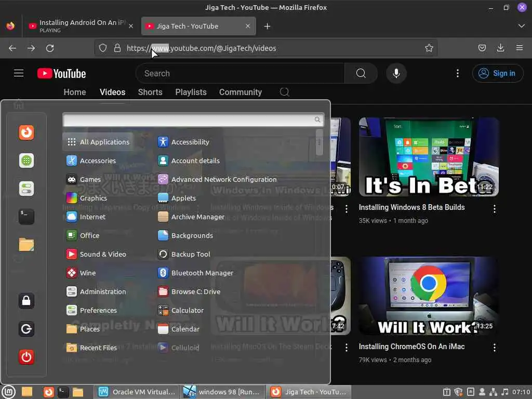Switch to the channel Home tab
532x399 pixels.
pyautogui.click(x=75, y=92)
